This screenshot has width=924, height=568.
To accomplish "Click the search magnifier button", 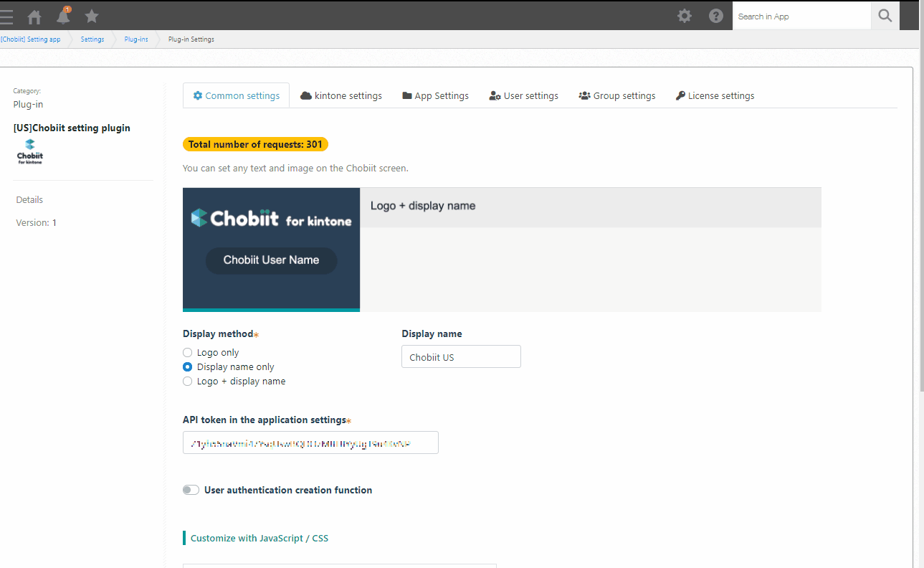I will [885, 16].
